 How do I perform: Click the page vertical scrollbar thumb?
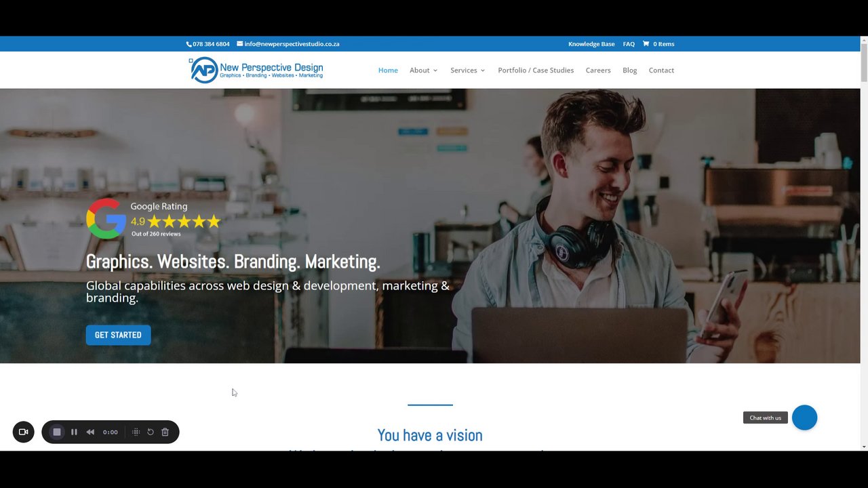[864, 62]
